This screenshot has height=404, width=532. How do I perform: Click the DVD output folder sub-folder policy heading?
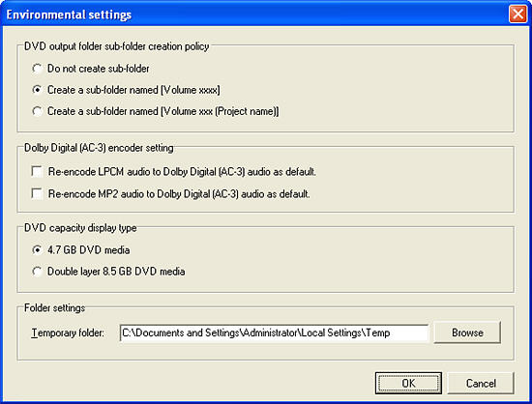(116, 46)
